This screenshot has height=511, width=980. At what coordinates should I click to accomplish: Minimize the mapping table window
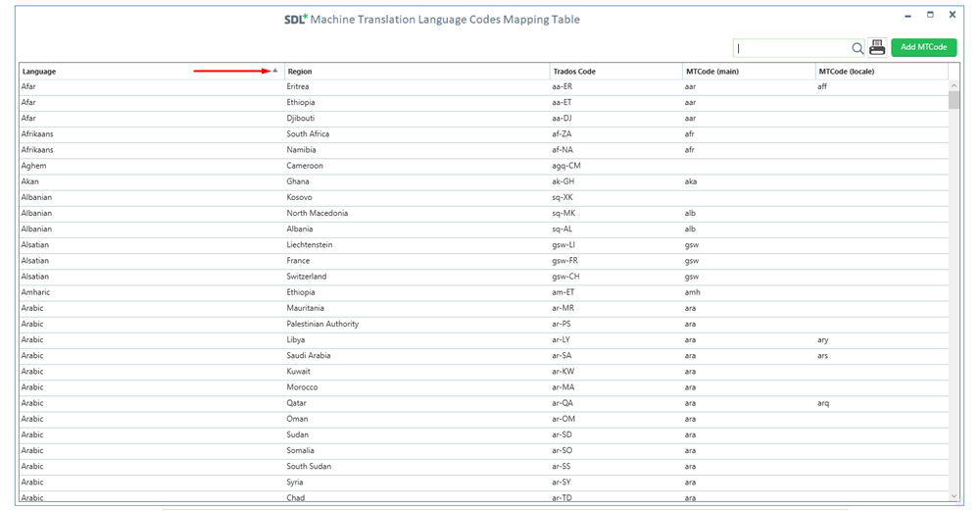907,16
